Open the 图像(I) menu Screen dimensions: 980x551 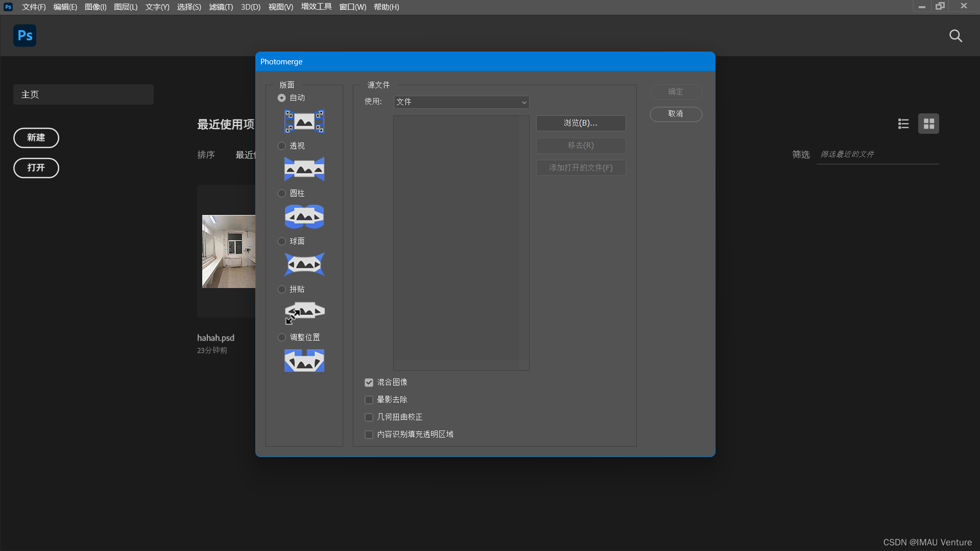[95, 7]
